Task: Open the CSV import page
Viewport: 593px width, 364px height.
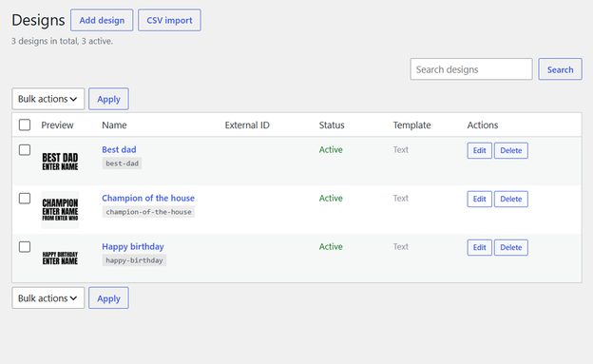Action: (169, 20)
